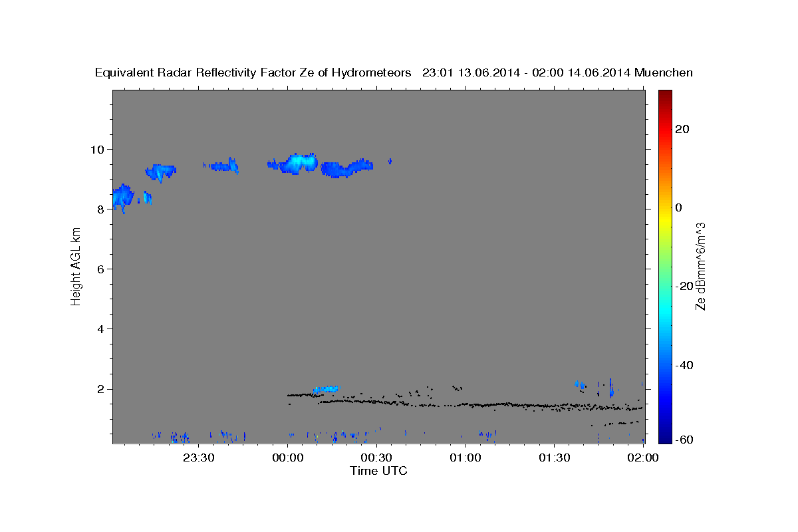Click the height tick label 4
The image size is (798, 532).
pyautogui.click(x=102, y=329)
